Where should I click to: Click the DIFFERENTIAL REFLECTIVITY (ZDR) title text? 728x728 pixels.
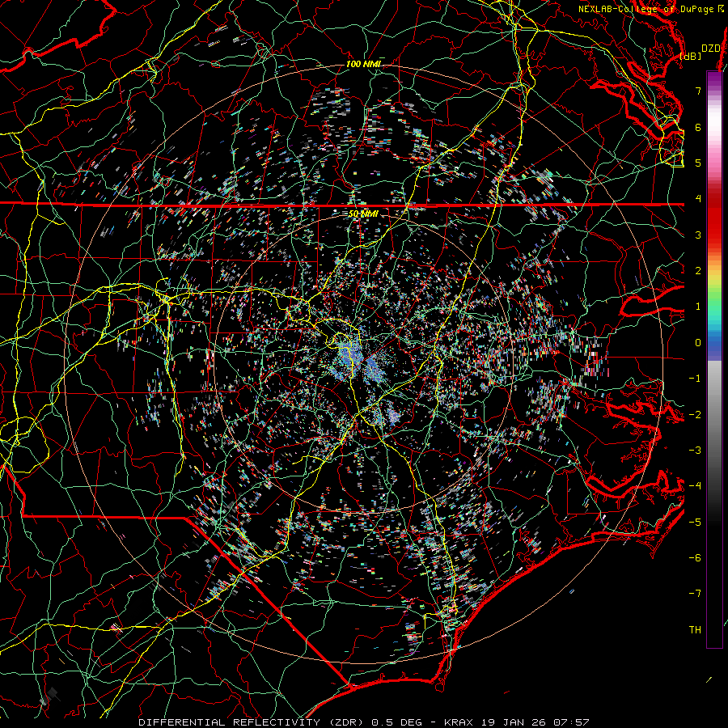click(252, 722)
